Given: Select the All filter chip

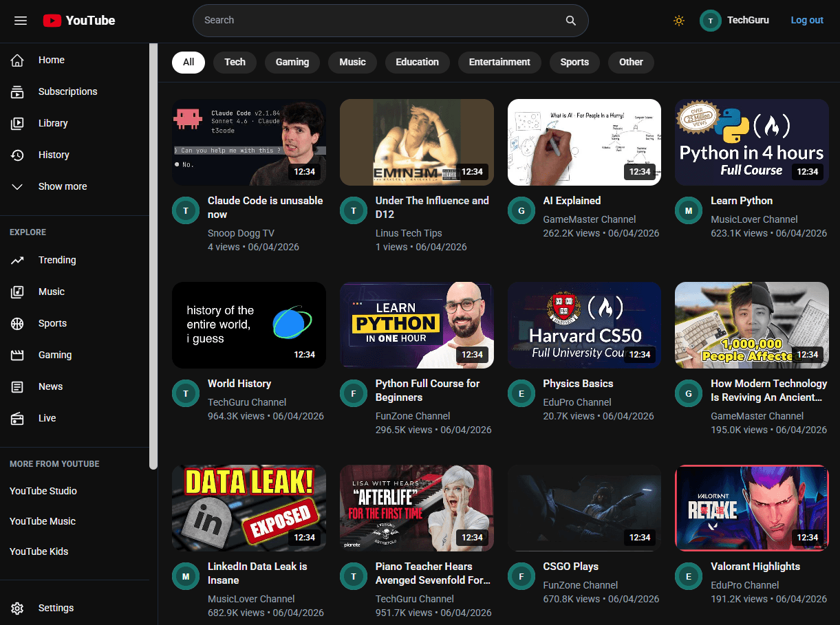Looking at the screenshot, I should (189, 62).
